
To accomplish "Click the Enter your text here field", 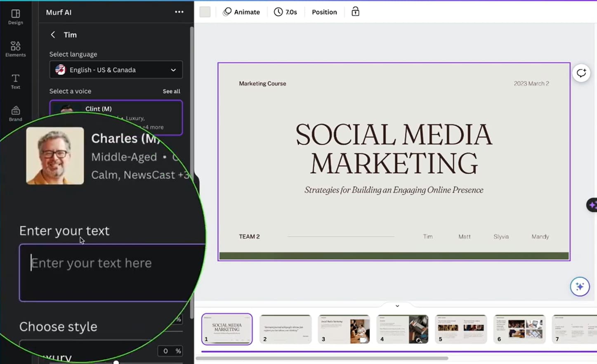I will (112, 272).
